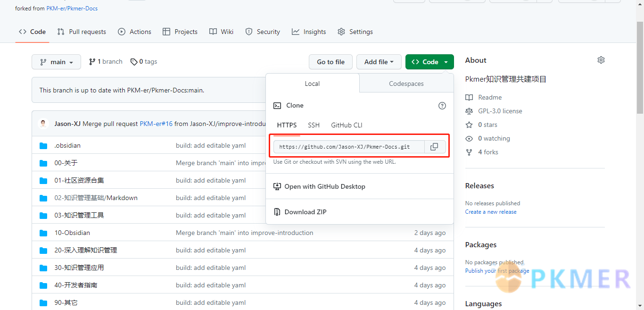Click the folder icon beside 30-知识管理应用
Viewport: 644px width, 310px height.
tap(43, 268)
